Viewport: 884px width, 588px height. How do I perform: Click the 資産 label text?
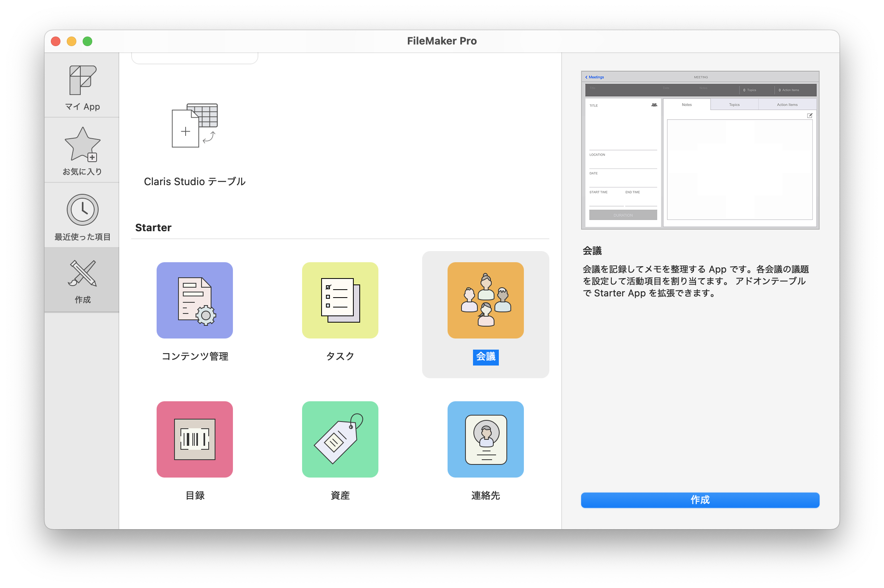340,495
